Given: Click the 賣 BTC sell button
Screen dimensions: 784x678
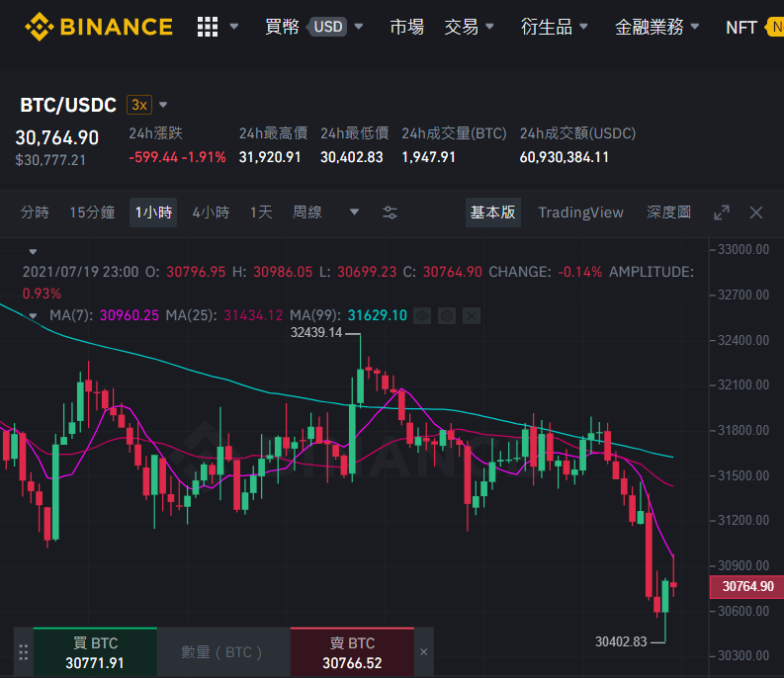Looking at the screenshot, I should (352, 652).
